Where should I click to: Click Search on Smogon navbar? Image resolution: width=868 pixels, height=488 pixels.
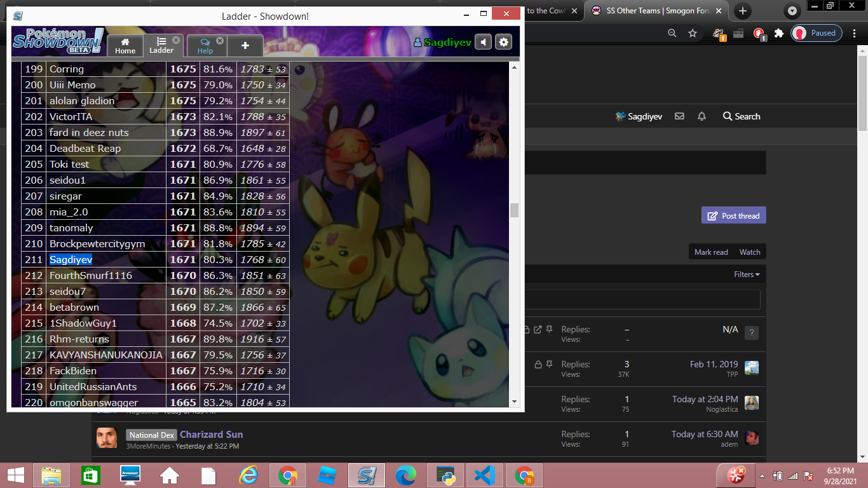pyautogui.click(x=742, y=116)
